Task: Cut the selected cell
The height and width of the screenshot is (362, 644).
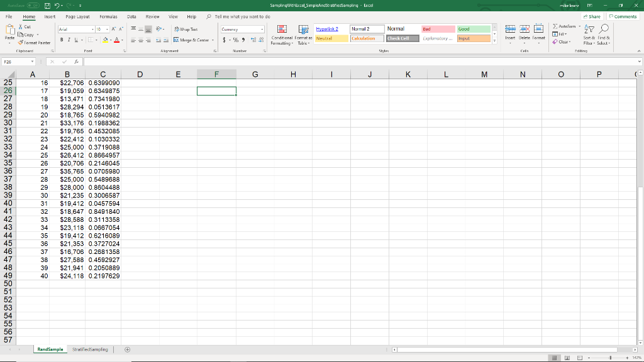Action: pos(25,26)
